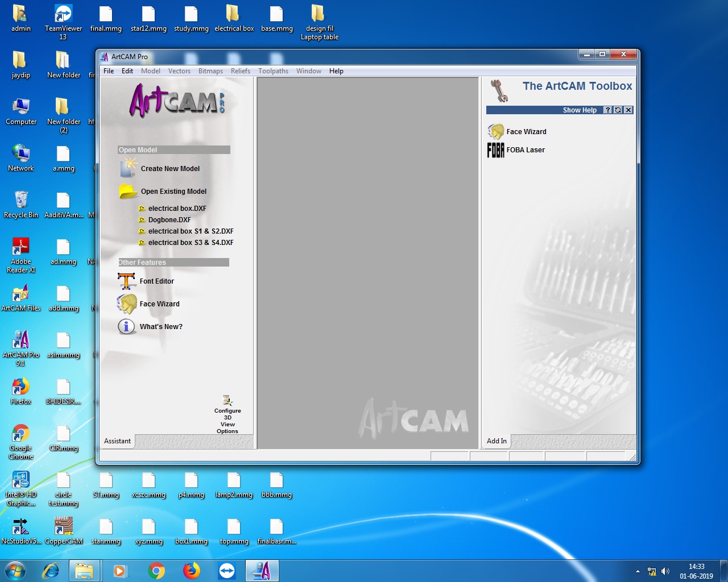The width and height of the screenshot is (728, 582).
Task: Select the TeamViewer 13 desktop icon
Action: pos(63,22)
